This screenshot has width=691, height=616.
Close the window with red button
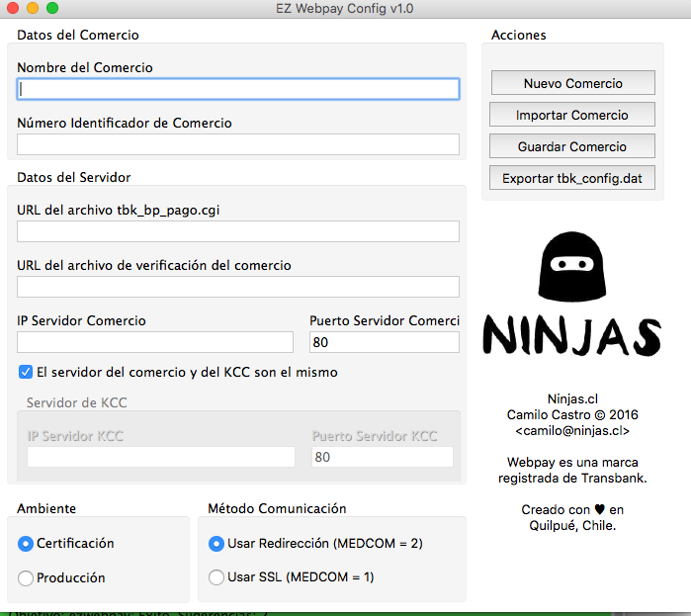(x=13, y=8)
